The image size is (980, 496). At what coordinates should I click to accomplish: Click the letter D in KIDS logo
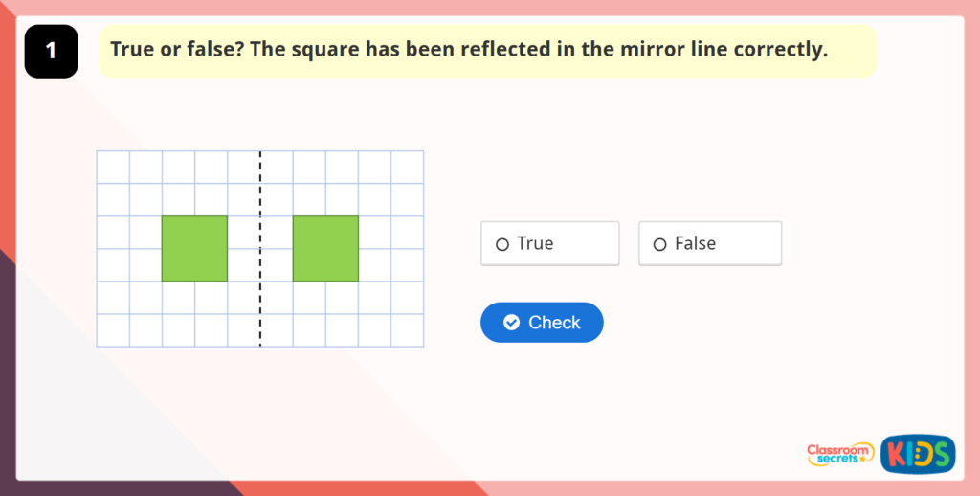point(924,454)
